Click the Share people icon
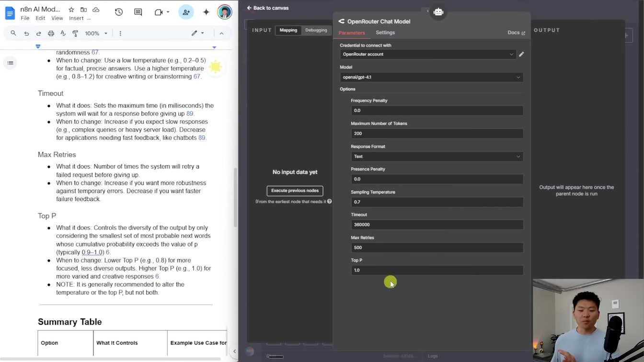Screen dimensions: 644x362 (x=186, y=12)
